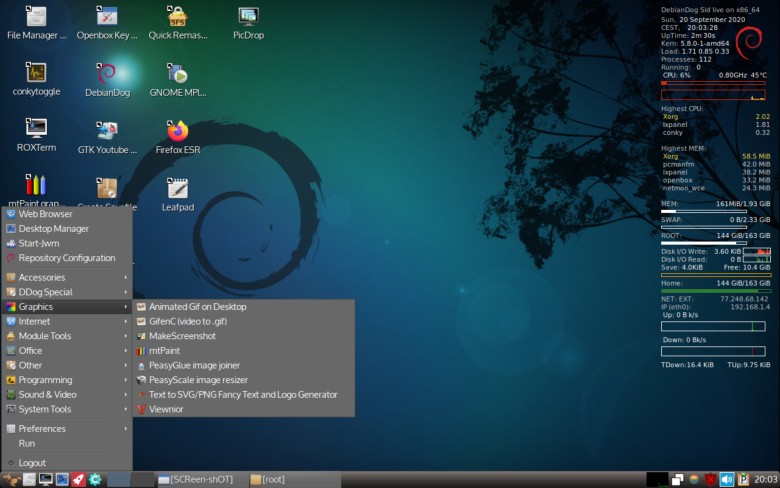Open GNOME MPlayer desktop shortcut
The height and width of the screenshot is (488, 780).
pos(178,73)
